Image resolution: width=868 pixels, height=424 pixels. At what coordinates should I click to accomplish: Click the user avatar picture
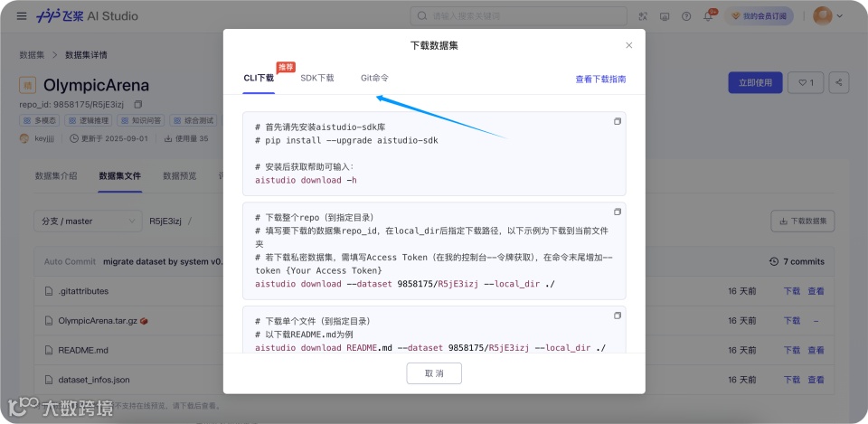(822, 16)
